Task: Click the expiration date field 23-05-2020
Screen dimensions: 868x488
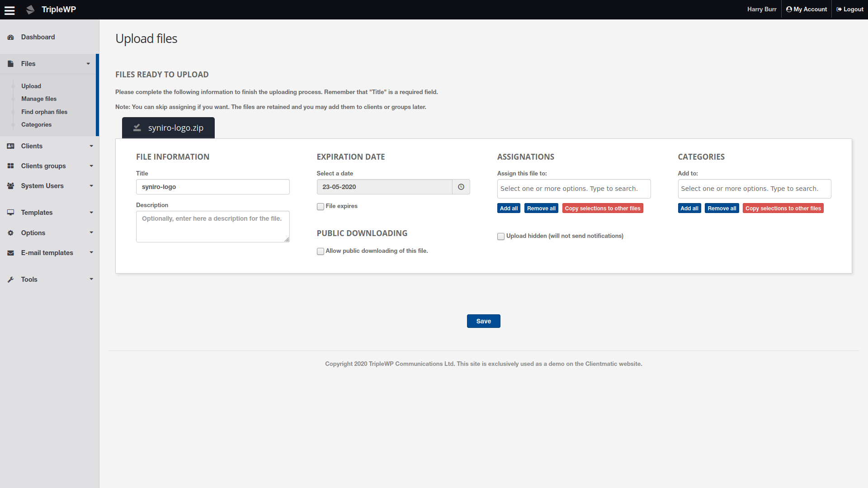Action: pos(384,187)
